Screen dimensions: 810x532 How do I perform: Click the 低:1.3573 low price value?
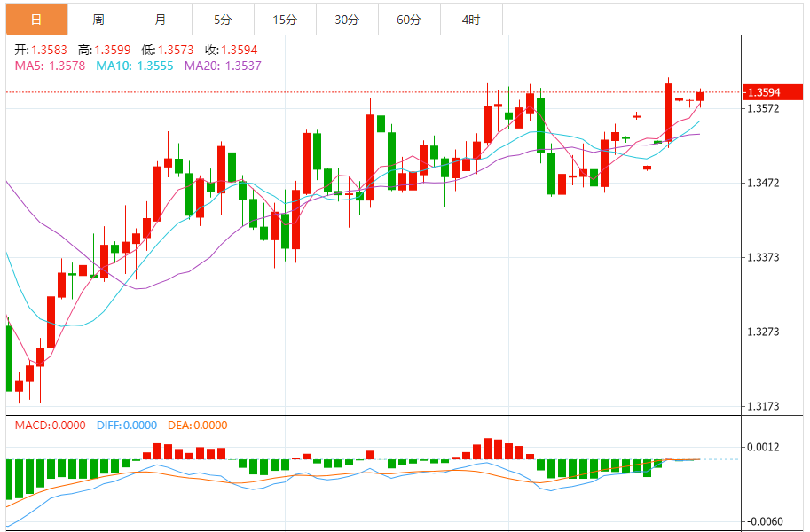tap(168, 50)
